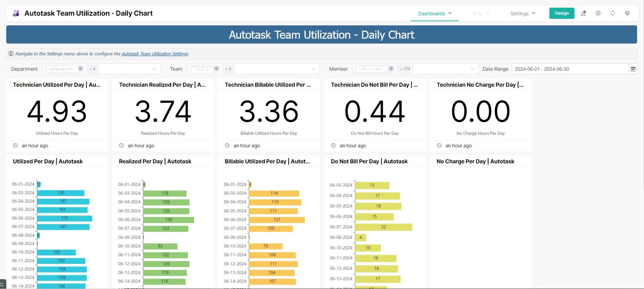Click Realized bar 126 for 06-12-2024
This screenshot has width=644, height=289.
pos(166,264)
